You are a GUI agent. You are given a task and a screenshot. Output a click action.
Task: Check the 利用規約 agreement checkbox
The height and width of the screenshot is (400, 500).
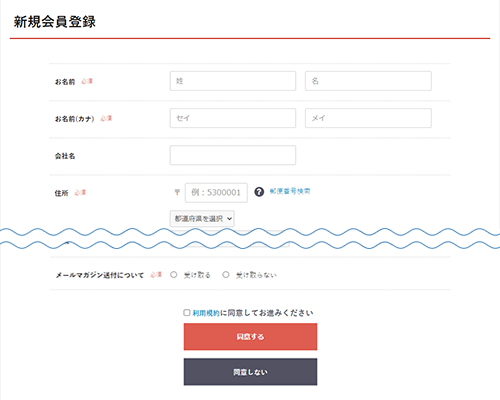tap(187, 313)
